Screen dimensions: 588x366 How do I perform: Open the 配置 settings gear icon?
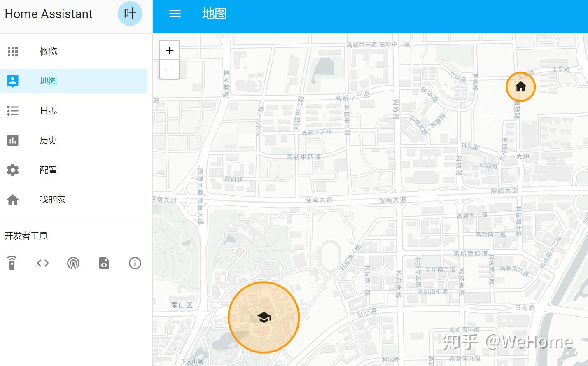point(13,170)
